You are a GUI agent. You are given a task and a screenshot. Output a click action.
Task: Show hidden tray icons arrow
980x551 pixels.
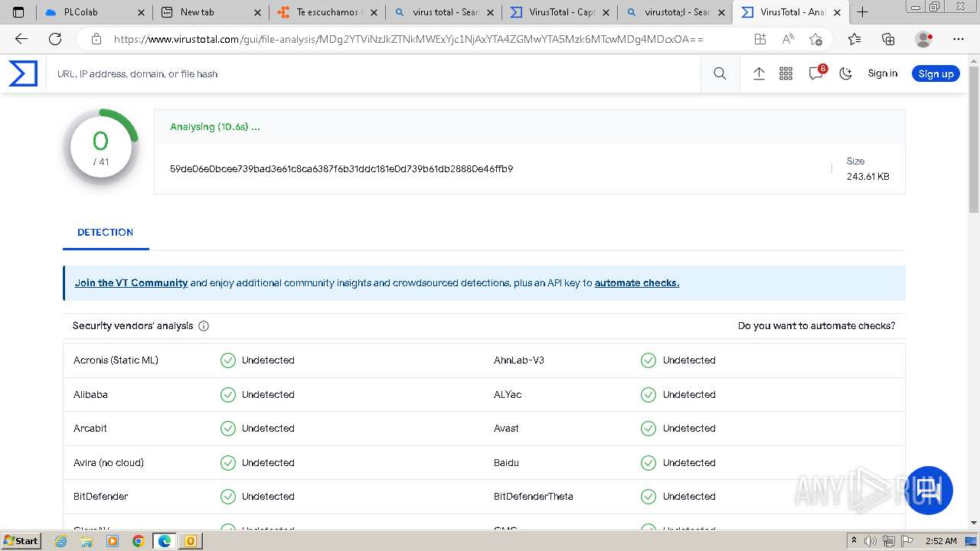coord(854,541)
